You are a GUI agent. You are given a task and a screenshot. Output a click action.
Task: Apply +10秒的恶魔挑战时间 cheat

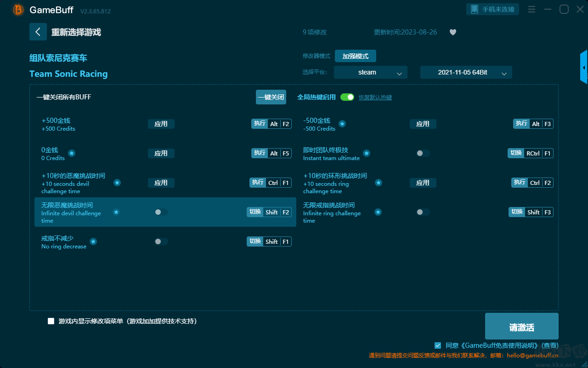(161, 183)
